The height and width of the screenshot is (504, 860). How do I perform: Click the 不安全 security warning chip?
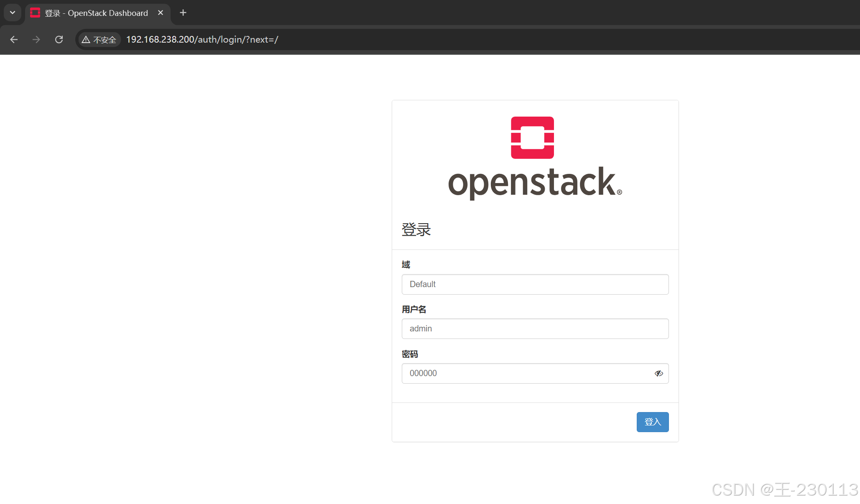click(100, 40)
